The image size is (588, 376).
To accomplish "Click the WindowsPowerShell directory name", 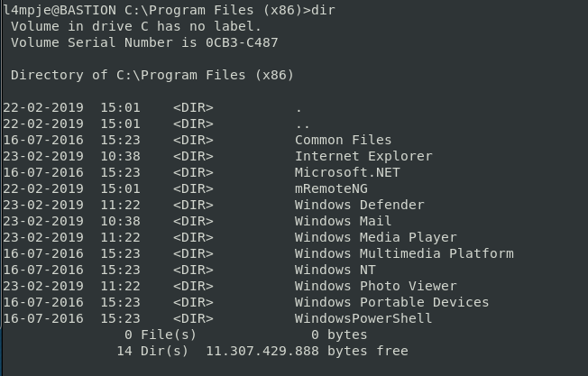I will coord(363,318).
